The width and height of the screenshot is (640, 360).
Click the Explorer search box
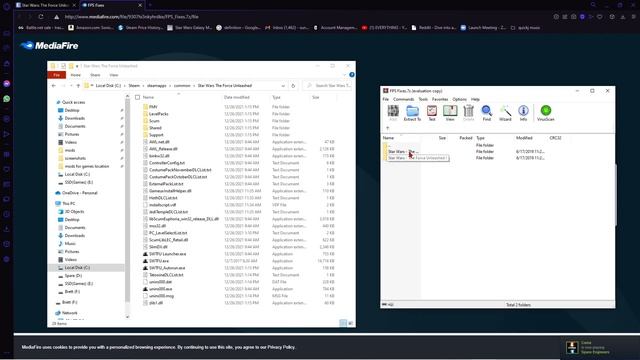coord(328,86)
